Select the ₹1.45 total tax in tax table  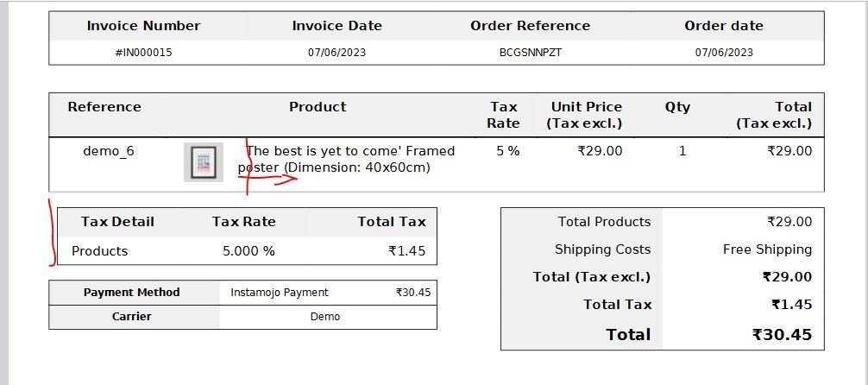pos(407,251)
